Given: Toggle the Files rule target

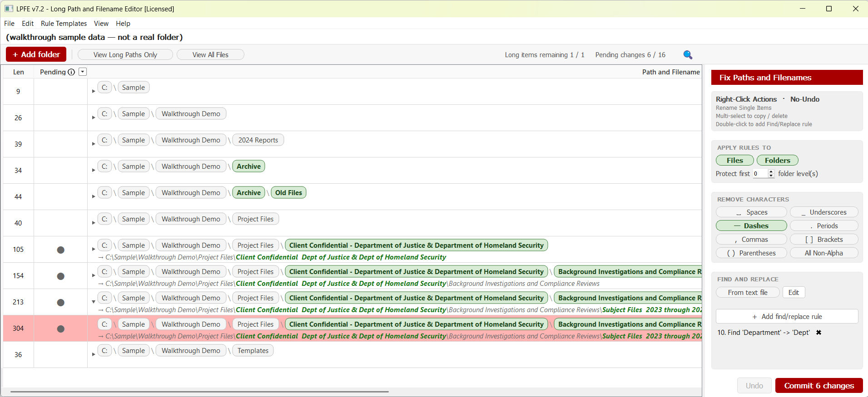Looking at the screenshot, I should [734, 160].
